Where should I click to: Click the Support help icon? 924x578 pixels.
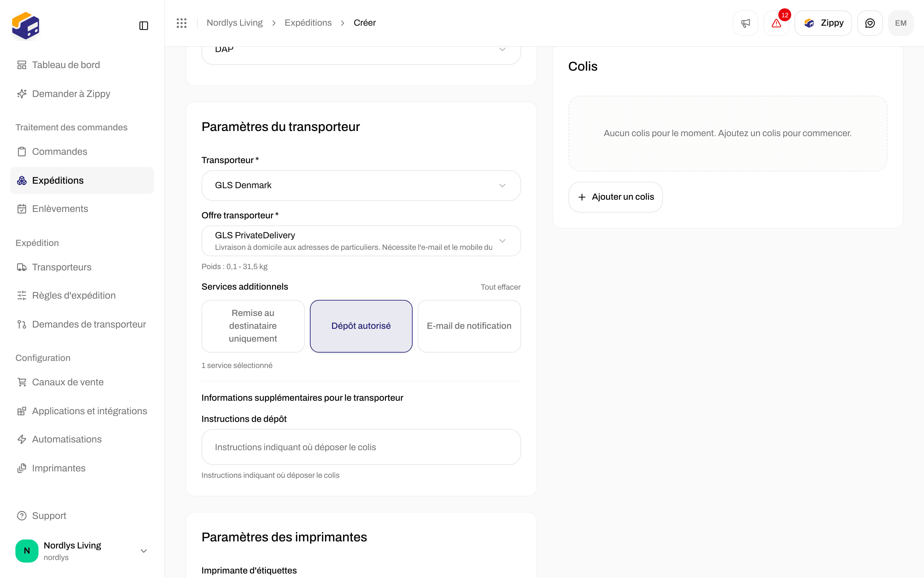pyautogui.click(x=22, y=516)
